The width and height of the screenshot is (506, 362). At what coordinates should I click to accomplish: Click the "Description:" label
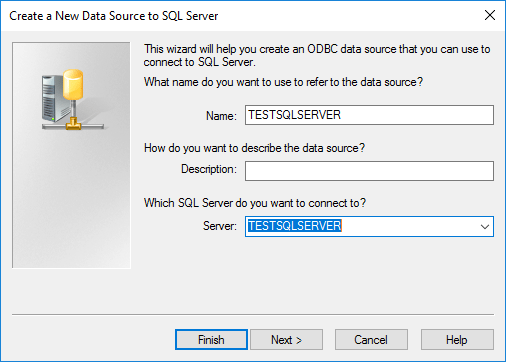click(209, 169)
